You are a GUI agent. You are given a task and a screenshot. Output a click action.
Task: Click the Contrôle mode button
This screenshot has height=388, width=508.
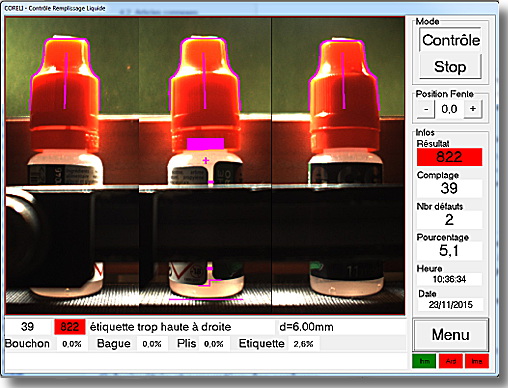tap(450, 40)
